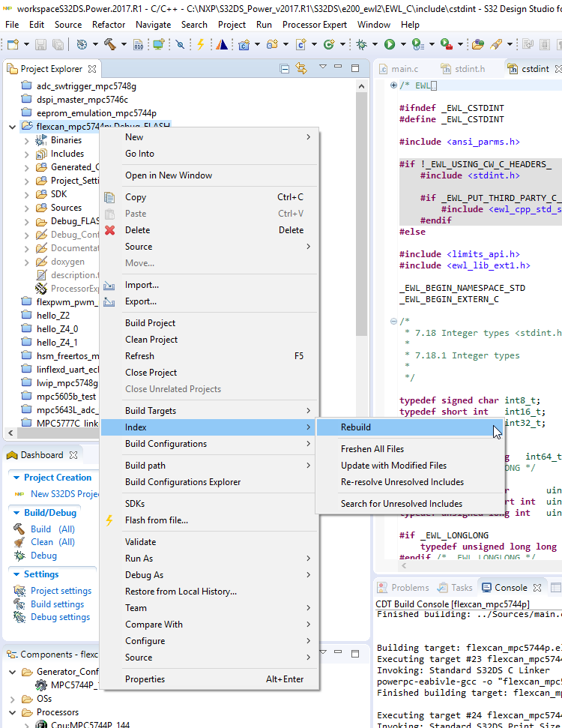Open dropdown arrow next to Debug bug icon
This screenshot has height=728, width=562.
click(375, 44)
